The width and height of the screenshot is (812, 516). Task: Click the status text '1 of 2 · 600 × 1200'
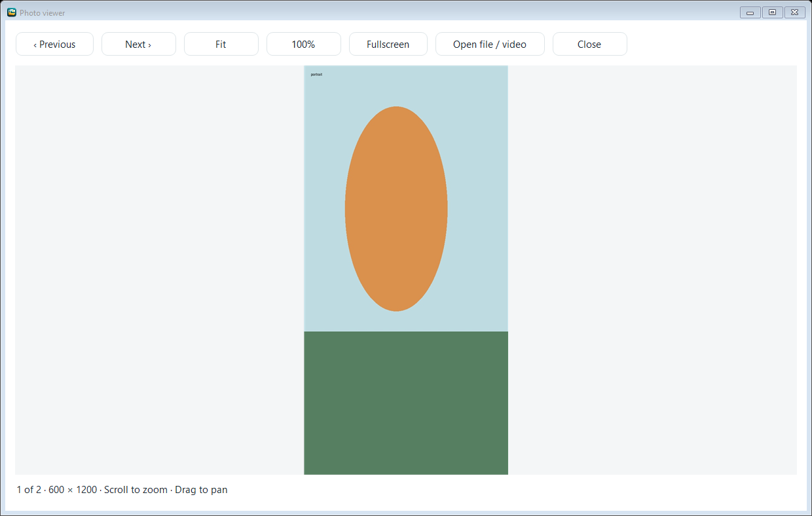tap(57, 490)
